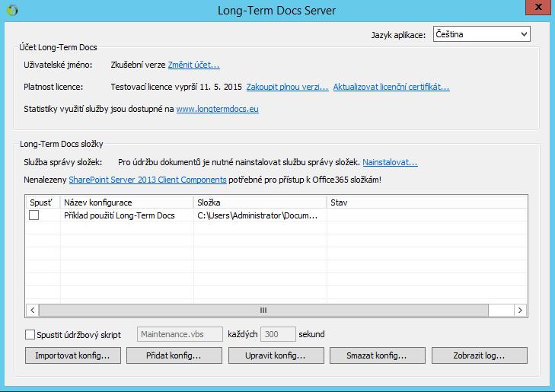
Task: Click Přidat konfig button
Action: [174, 355]
